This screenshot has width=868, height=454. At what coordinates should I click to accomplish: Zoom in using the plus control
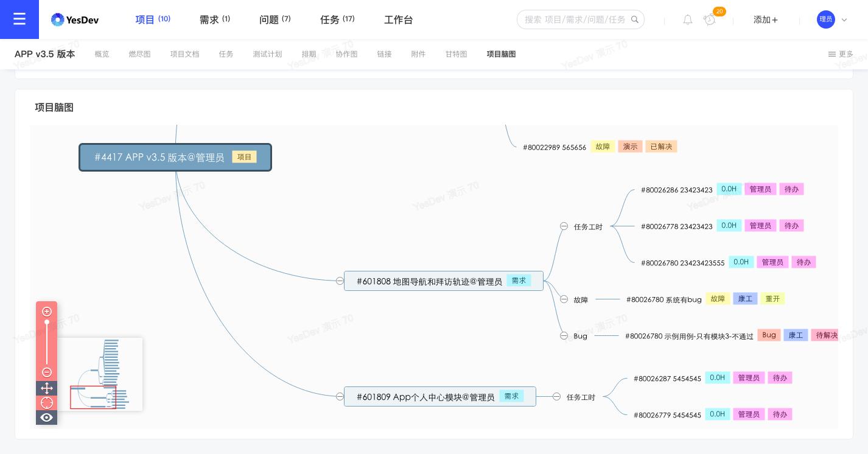tap(47, 312)
